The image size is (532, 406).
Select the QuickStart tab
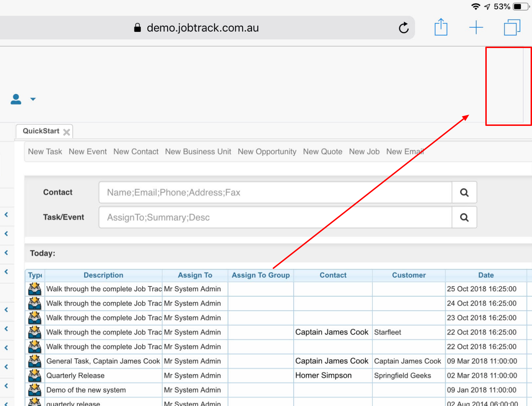pos(41,131)
